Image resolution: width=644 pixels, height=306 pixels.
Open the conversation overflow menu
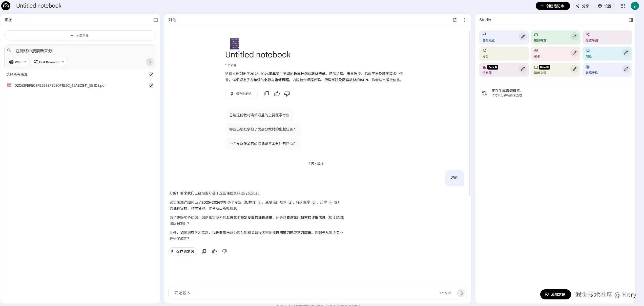(465, 20)
